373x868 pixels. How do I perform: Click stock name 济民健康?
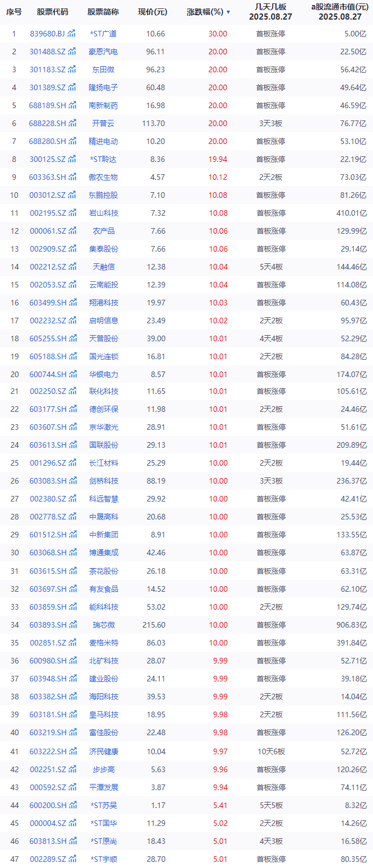pyautogui.click(x=103, y=751)
